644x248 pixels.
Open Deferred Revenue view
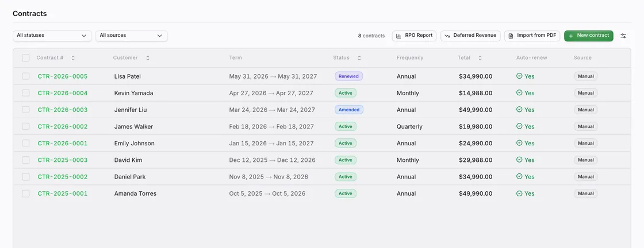(x=471, y=36)
